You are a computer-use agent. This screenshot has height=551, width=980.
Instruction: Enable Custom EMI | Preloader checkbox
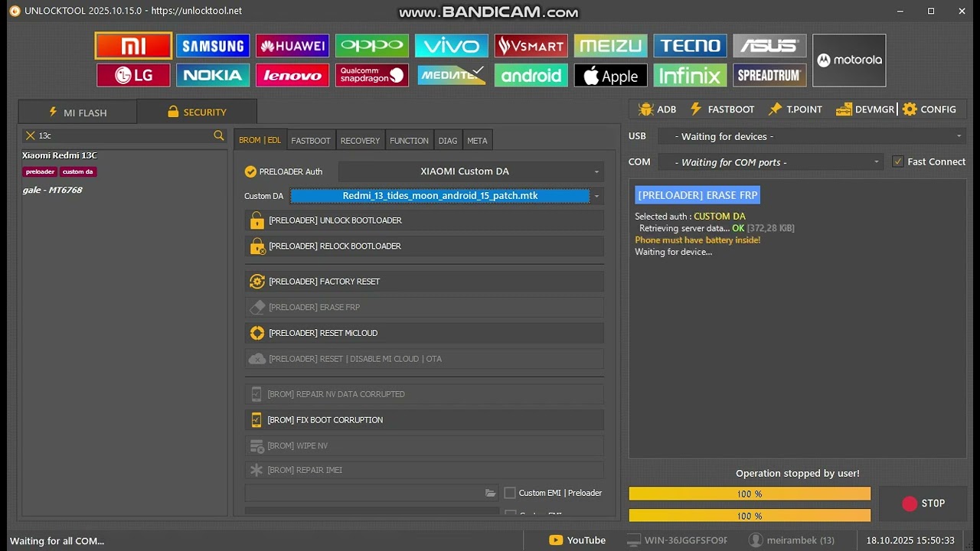click(x=510, y=493)
